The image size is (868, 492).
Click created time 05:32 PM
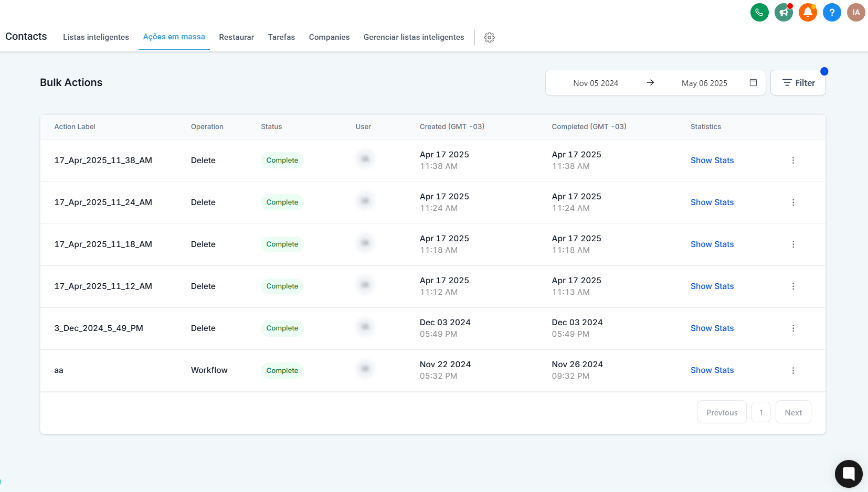[x=438, y=376]
